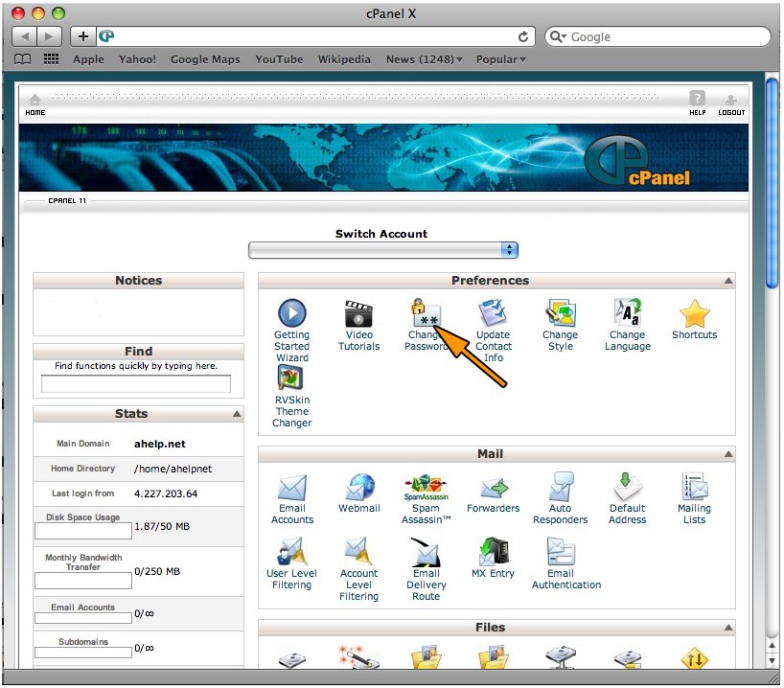The image size is (784, 688).
Task: Collapse the Preferences section
Action: click(x=728, y=281)
